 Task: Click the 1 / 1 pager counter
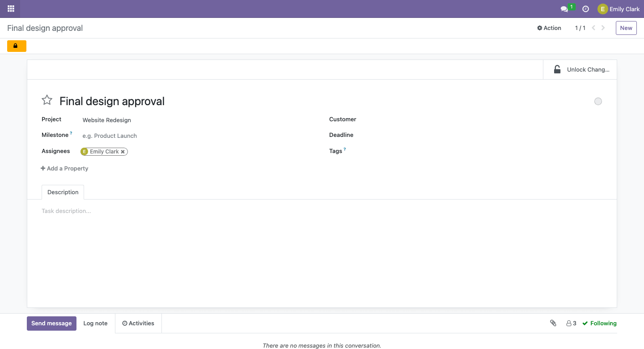pos(580,28)
